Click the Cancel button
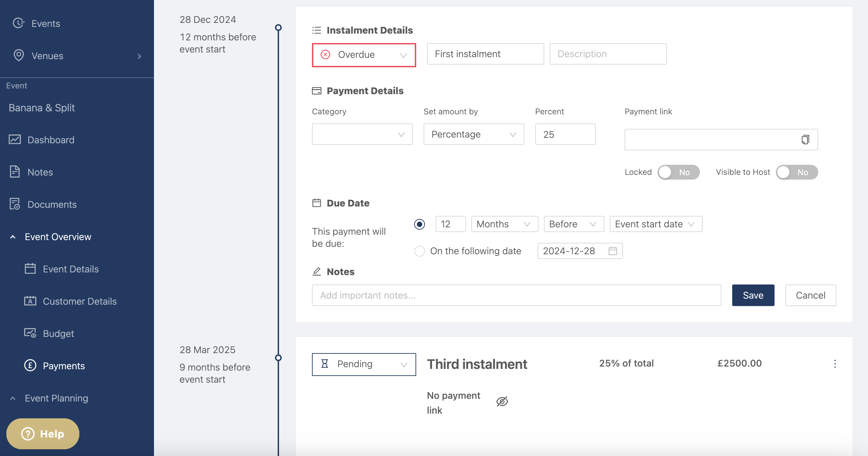The height and width of the screenshot is (456, 868). [810, 295]
